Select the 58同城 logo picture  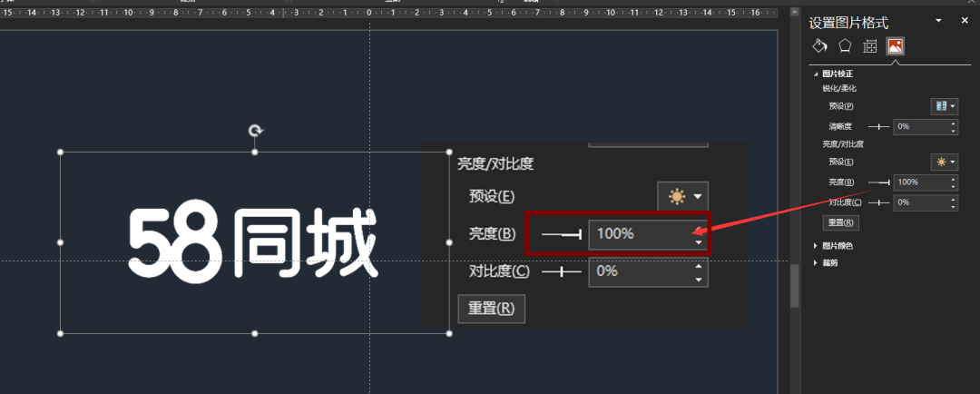coord(253,242)
